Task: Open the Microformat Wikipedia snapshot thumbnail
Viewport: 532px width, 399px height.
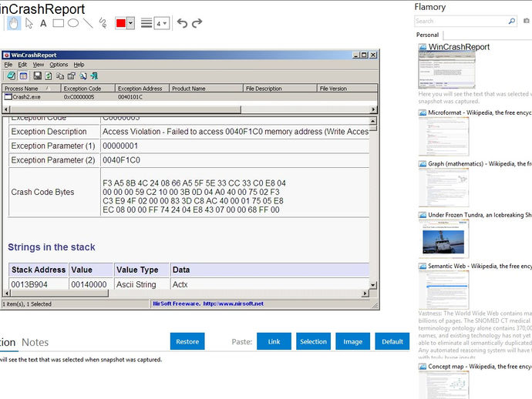Action: tap(444, 136)
